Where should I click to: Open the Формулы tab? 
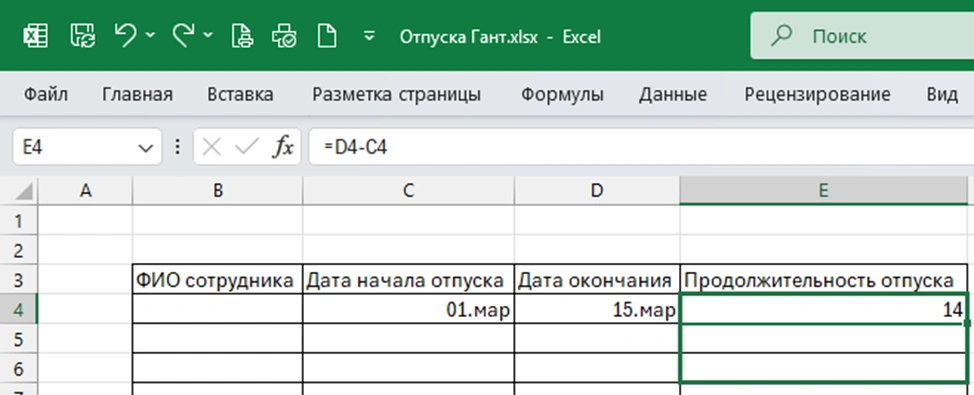coord(562,94)
